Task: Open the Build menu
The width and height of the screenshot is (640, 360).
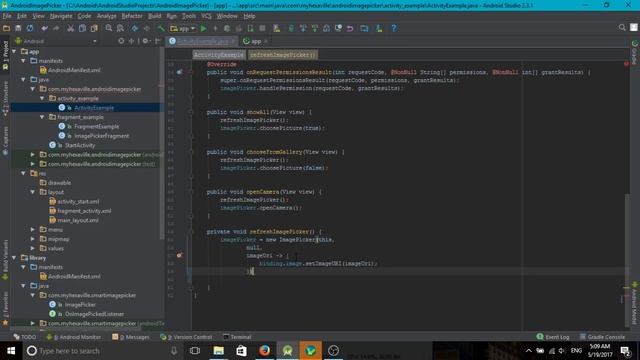Action: (154, 16)
